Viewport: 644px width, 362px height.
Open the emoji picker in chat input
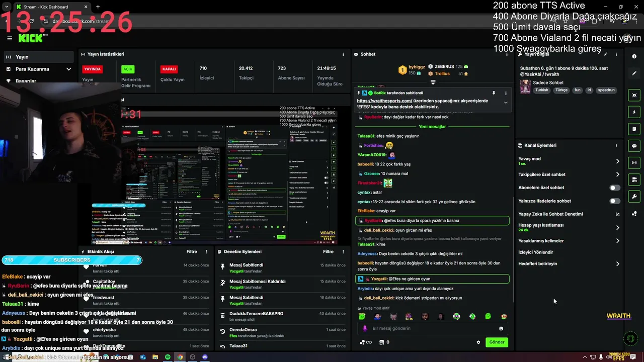[x=501, y=328]
